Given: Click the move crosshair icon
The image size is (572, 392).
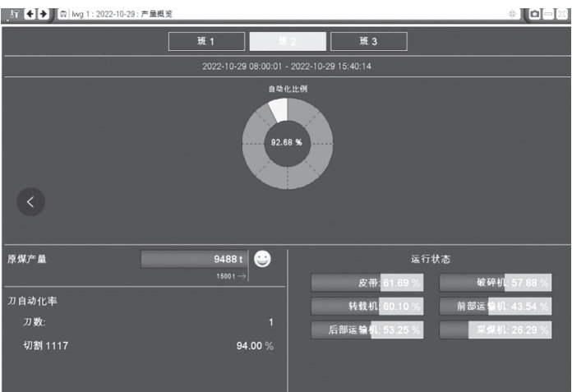Looking at the screenshot, I should point(513,14).
